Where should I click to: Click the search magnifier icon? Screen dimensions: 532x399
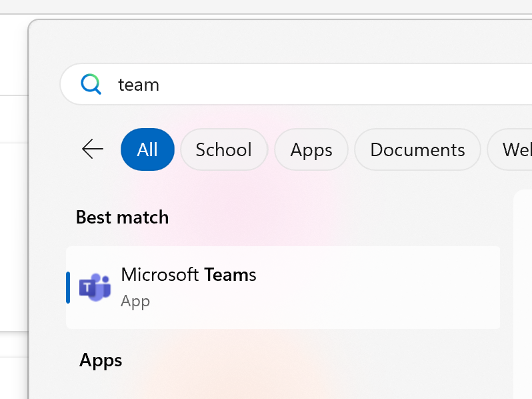[91, 84]
